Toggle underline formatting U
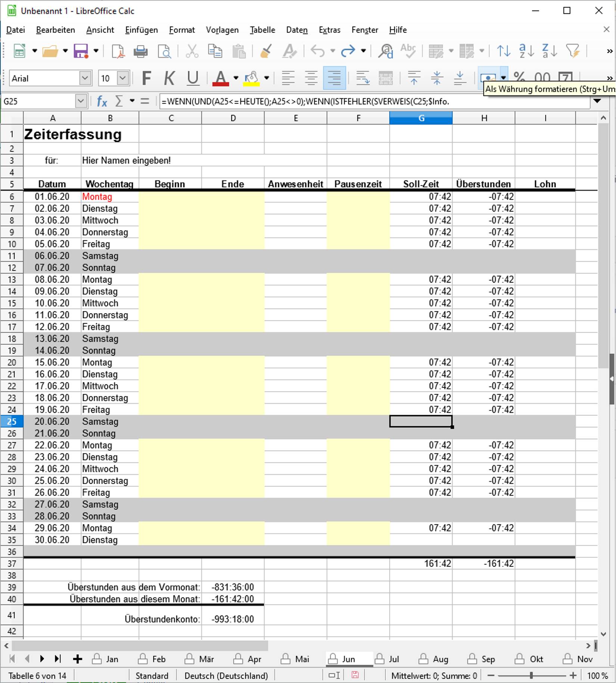This screenshot has height=683, width=616. coord(193,78)
